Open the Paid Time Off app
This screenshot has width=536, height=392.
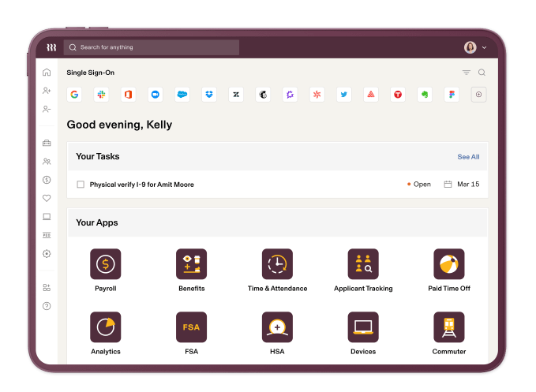tap(448, 264)
